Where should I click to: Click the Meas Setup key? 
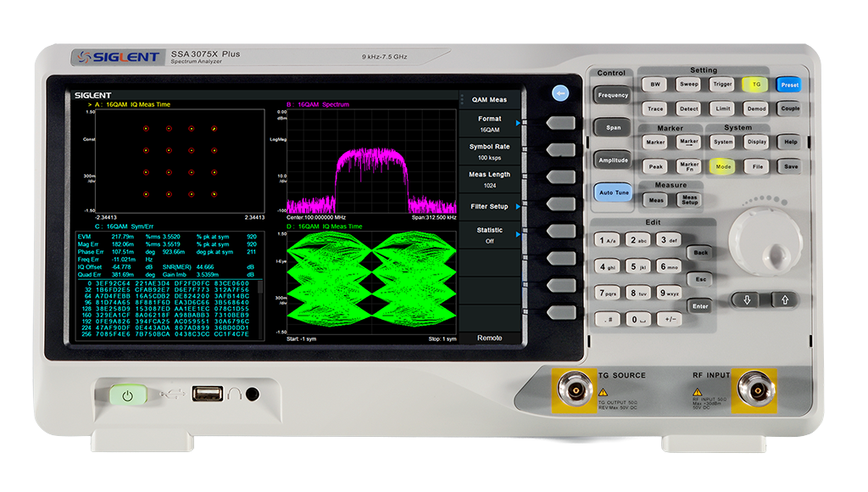(x=689, y=200)
